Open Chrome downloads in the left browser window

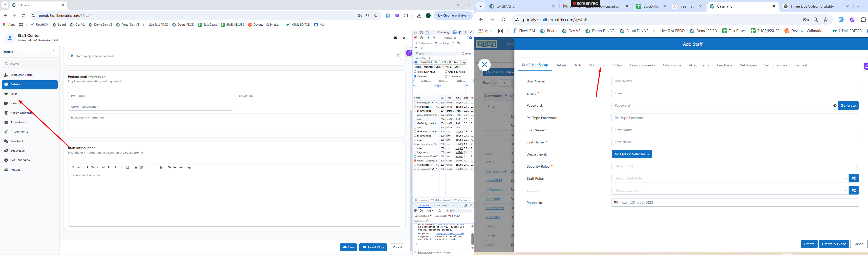[x=419, y=16]
